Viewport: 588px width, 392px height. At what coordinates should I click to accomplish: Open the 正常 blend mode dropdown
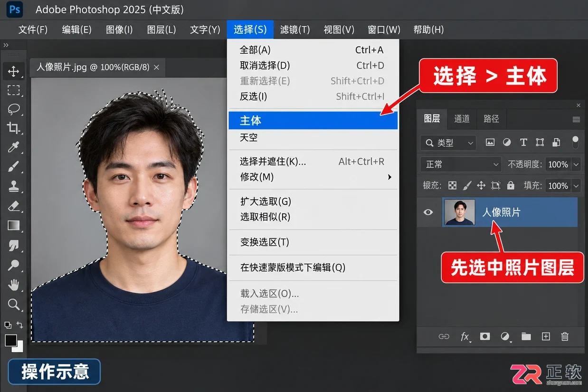[x=461, y=164]
